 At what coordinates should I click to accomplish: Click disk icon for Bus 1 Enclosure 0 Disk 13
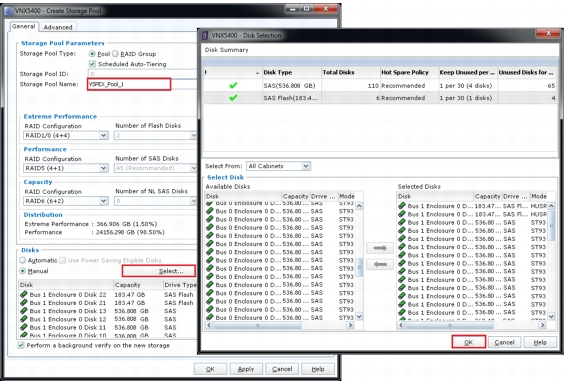click(x=24, y=311)
